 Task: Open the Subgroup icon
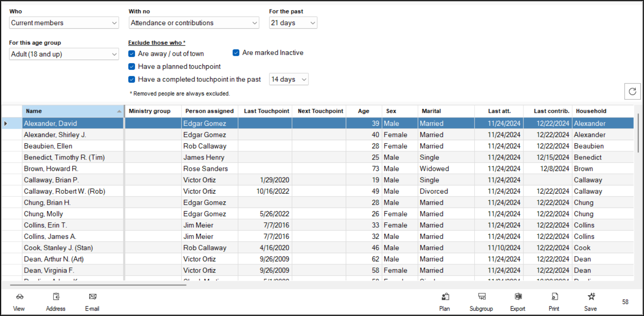pos(482,297)
